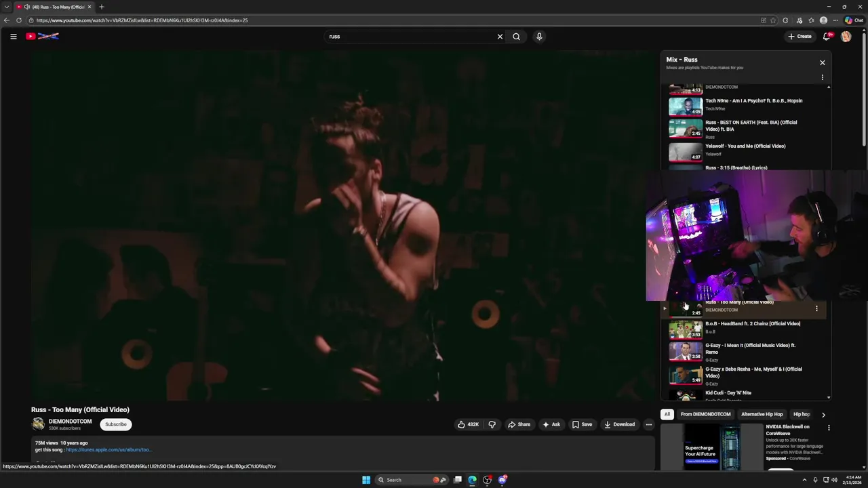Go to the YouTube home logo
868x488 pixels.
click(x=42, y=37)
